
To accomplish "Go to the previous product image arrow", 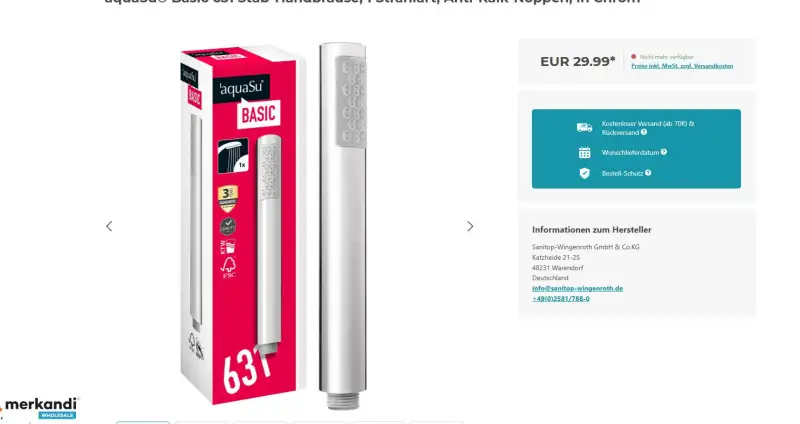I will pyautogui.click(x=109, y=226).
